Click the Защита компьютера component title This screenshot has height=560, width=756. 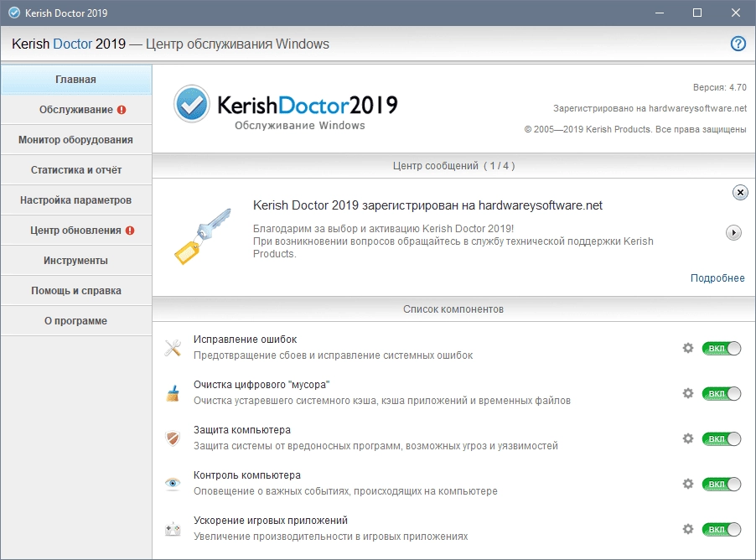[242, 430]
